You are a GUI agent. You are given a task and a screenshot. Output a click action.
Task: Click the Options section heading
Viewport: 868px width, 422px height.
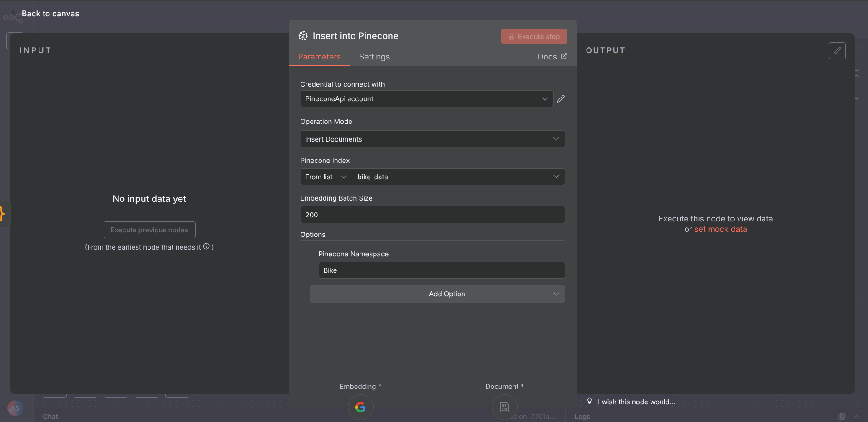(313, 235)
